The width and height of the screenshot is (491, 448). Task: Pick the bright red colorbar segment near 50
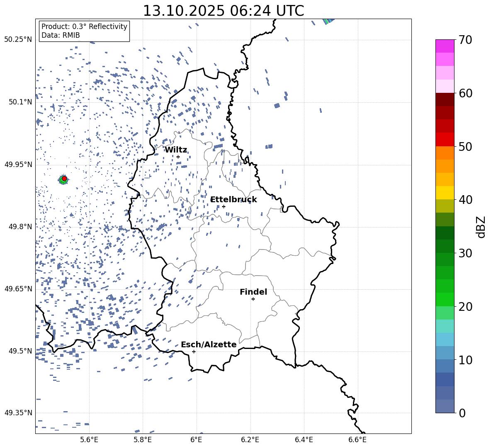tap(445, 140)
